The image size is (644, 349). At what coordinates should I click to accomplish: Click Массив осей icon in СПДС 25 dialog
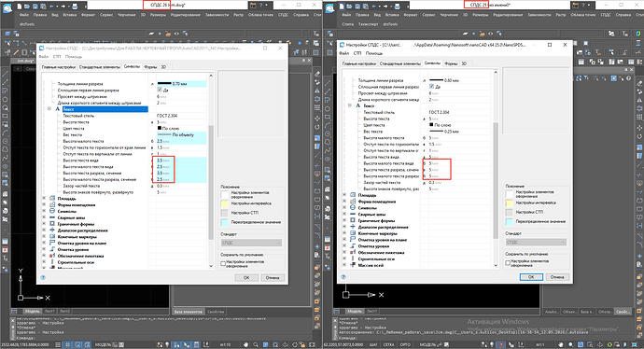coord(353,265)
